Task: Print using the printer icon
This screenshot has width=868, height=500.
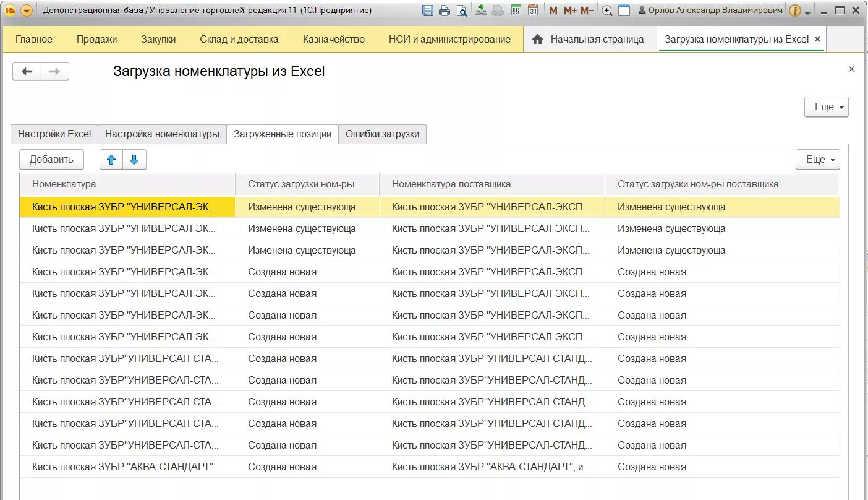Action: [x=444, y=11]
